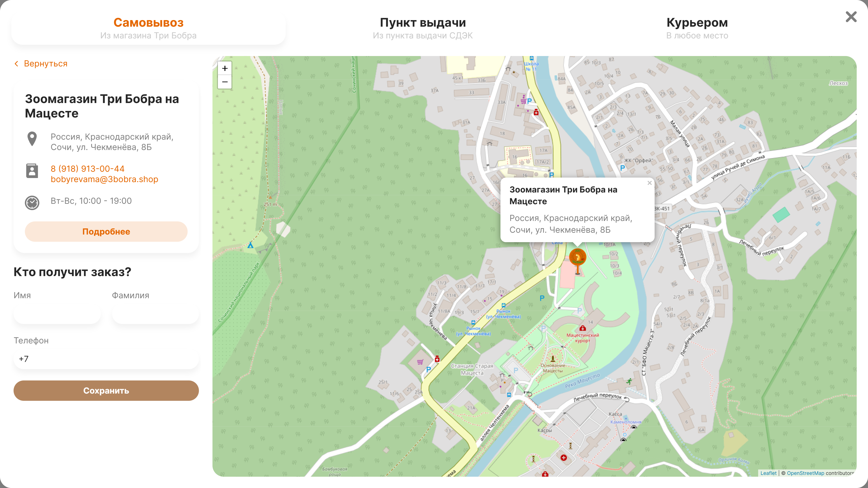Image resolution: width=868 pixels, height=488 pixels.
Task: Click the address location pin icon
Action: pyautogui.click(x=32, y=138)
